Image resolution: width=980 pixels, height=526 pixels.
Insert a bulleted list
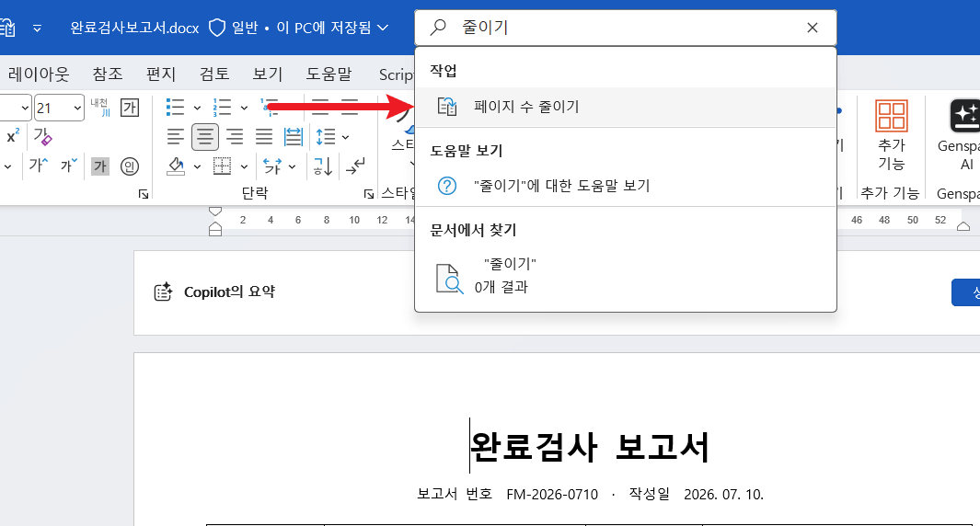click(x=175, y=108)
